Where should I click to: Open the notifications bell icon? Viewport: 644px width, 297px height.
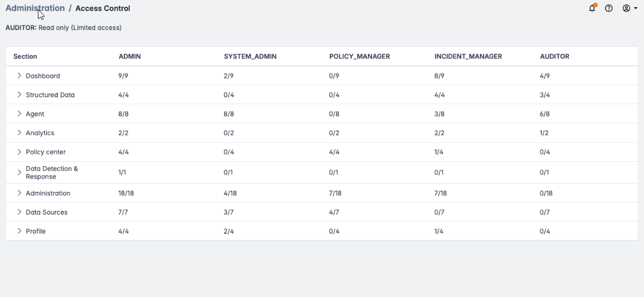click(592, 8)
